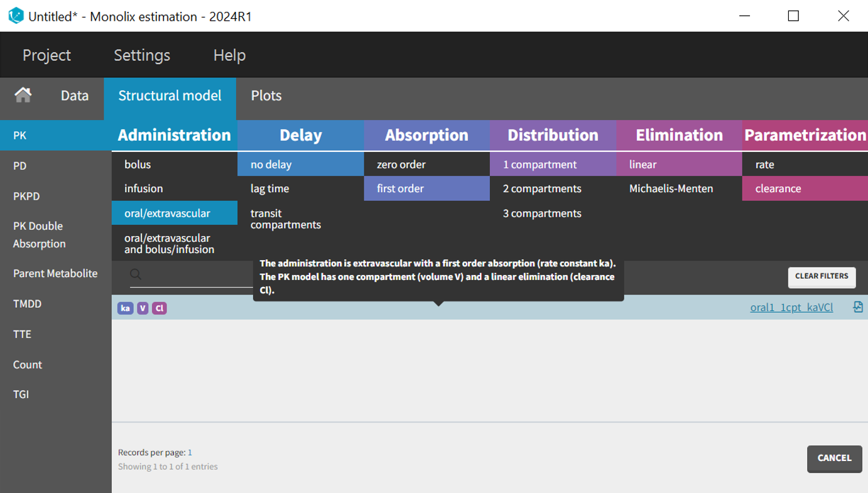Click the home icon tab
Screen dimensions: 868x493
(23, 95)
